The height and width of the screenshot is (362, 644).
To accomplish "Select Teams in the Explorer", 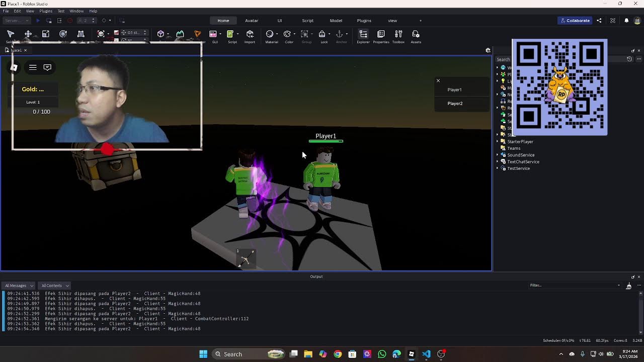I will click(x=514, y=148).
